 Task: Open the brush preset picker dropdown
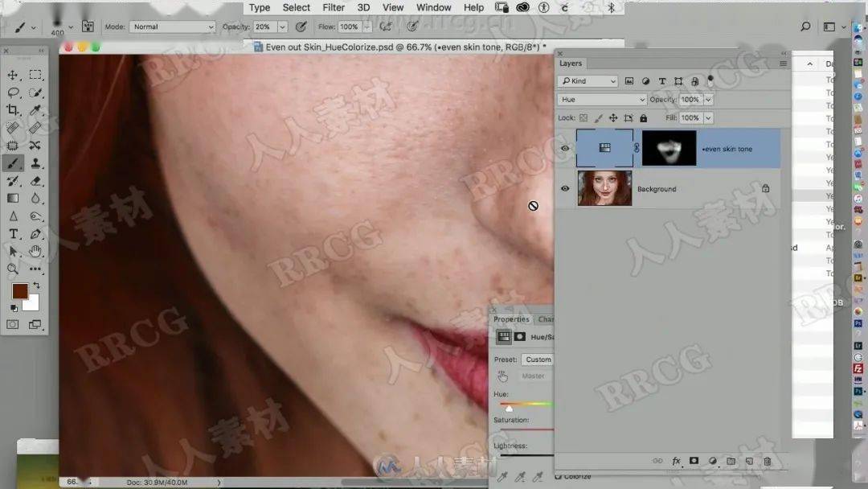[x=70, y=27]
